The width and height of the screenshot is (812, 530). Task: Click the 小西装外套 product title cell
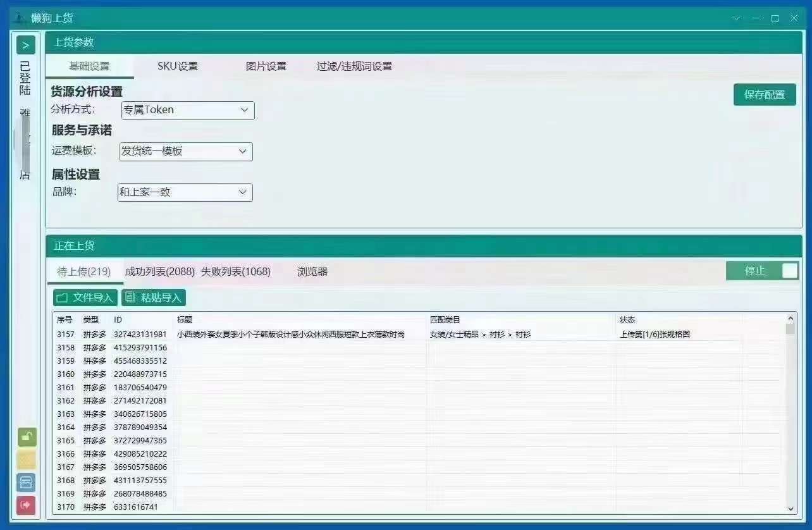(x=291, y=334)
